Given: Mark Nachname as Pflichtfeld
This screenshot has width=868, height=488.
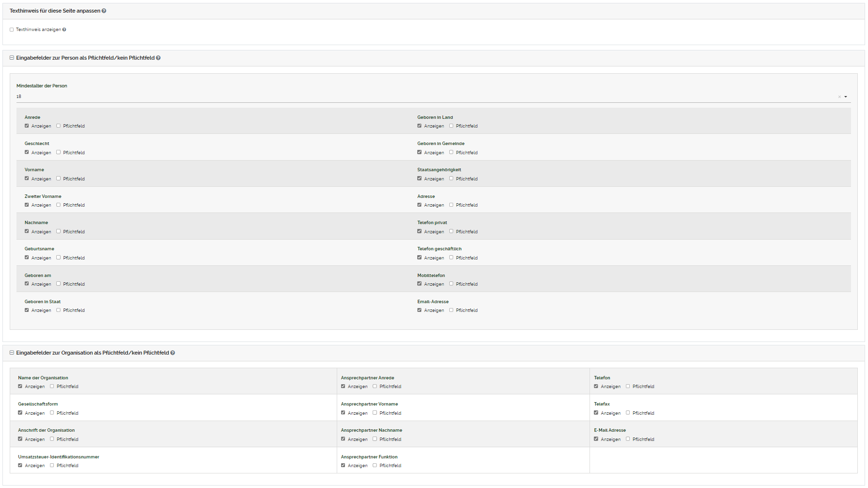Looking at the screenshot, I should 58,231.
